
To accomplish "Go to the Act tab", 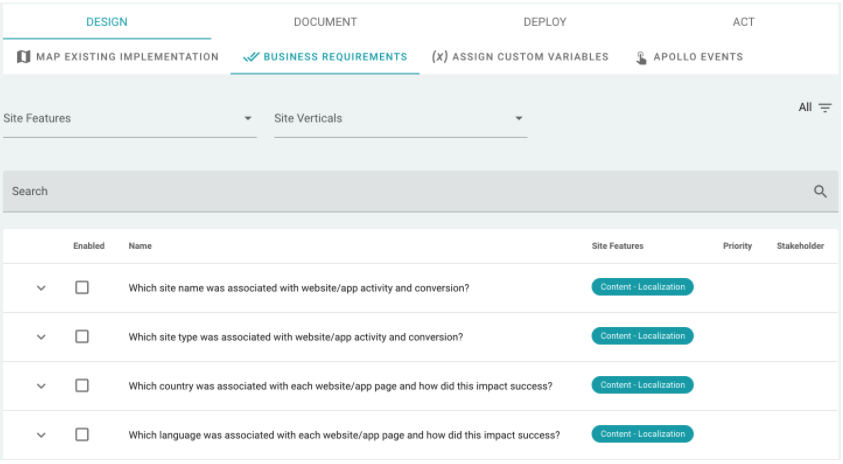I will coord(743,22).
